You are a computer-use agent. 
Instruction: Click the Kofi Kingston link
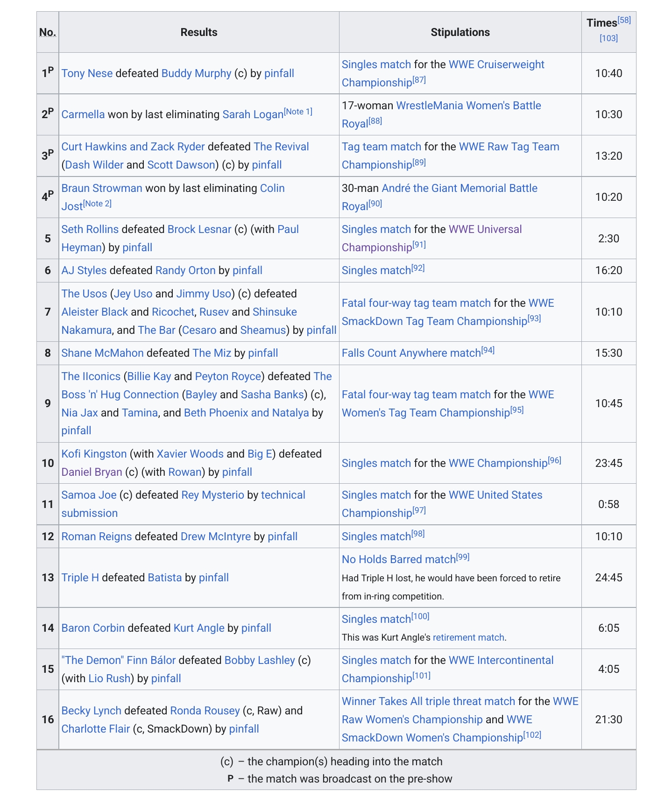(x=94, y=454)
